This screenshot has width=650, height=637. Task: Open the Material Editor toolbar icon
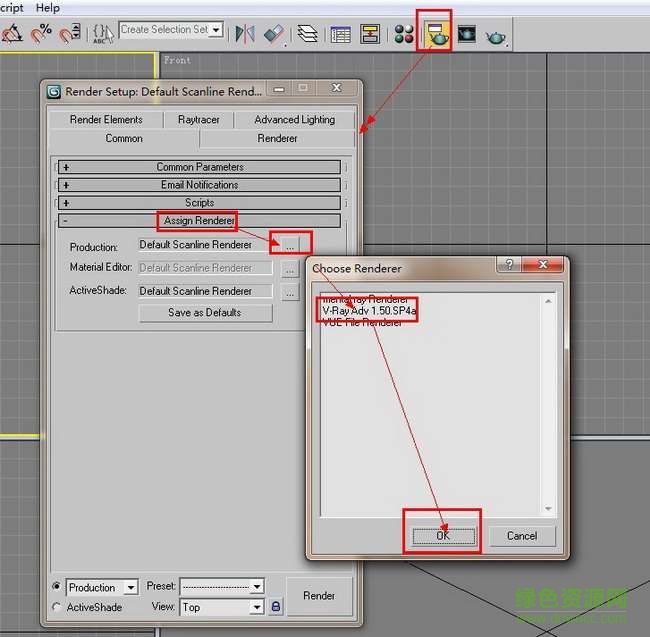coord(404,35)
